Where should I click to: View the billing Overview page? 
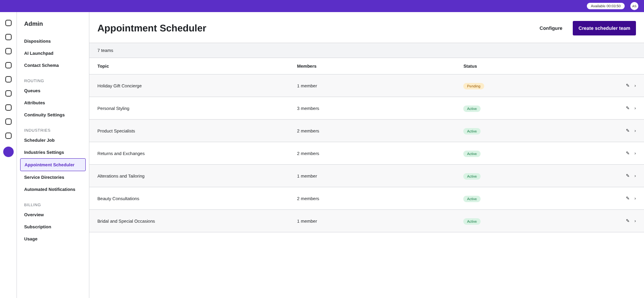[x=34, y=215]
